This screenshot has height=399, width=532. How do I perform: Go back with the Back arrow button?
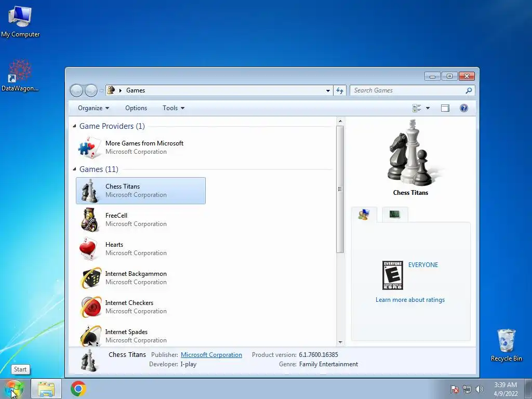[x=77, y=90]
